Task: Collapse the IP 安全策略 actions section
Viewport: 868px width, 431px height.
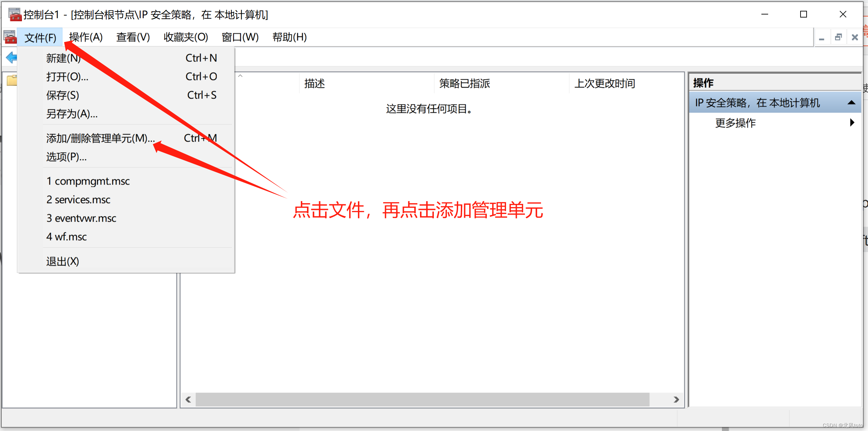Action: coord(851,103)
